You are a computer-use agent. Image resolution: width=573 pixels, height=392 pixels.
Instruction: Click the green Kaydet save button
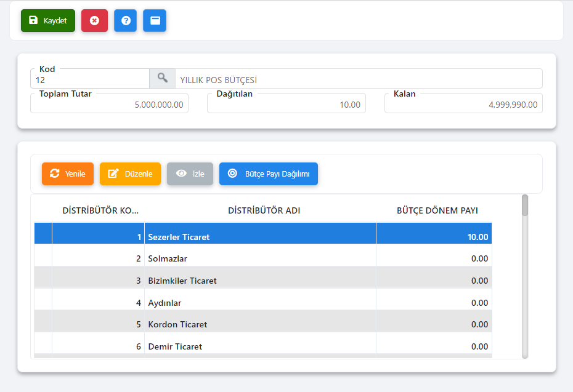pos(48,20)
